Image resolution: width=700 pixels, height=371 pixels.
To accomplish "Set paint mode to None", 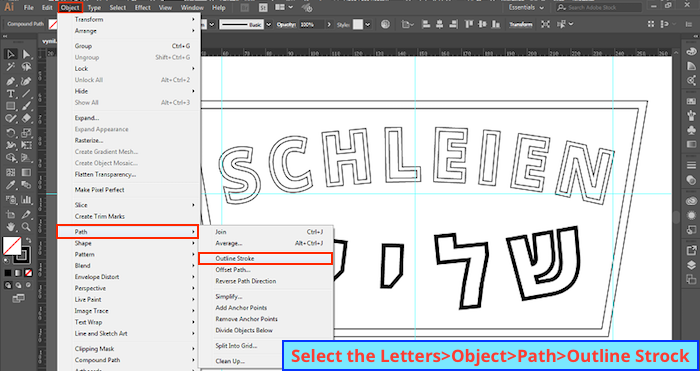I will (x=28, y=272).
